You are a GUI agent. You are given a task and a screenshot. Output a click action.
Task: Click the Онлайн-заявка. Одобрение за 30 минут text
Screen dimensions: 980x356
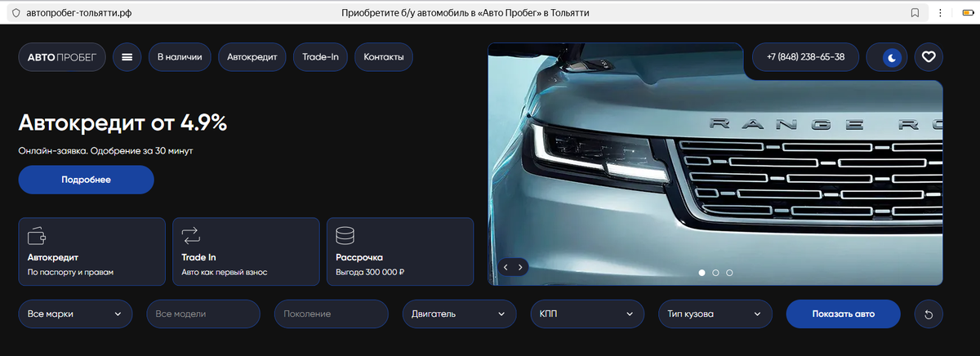pos(105,151)
